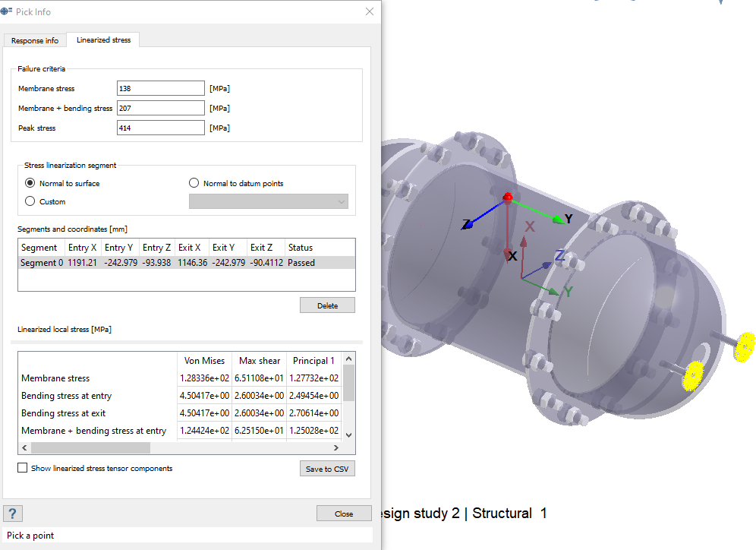The width and height of the screenshot is (756, 550).
Task: Select Normal to surface option
Action: [x=30, y=183]
